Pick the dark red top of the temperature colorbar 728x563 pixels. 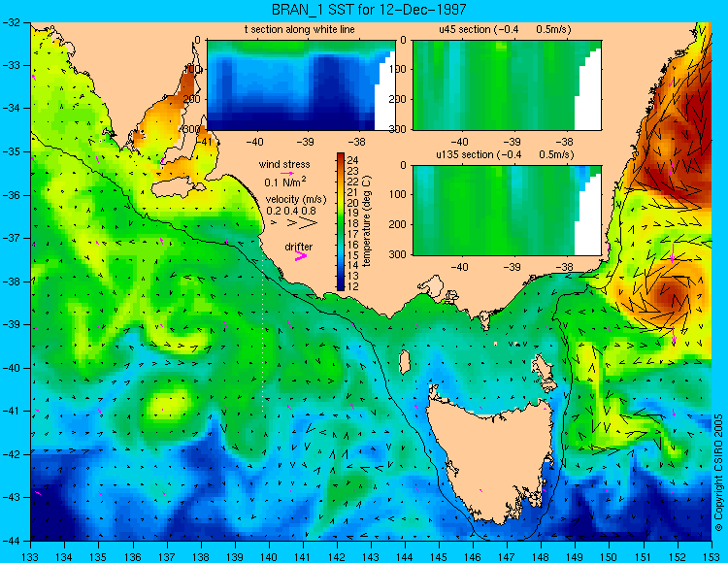coord(341,156)
